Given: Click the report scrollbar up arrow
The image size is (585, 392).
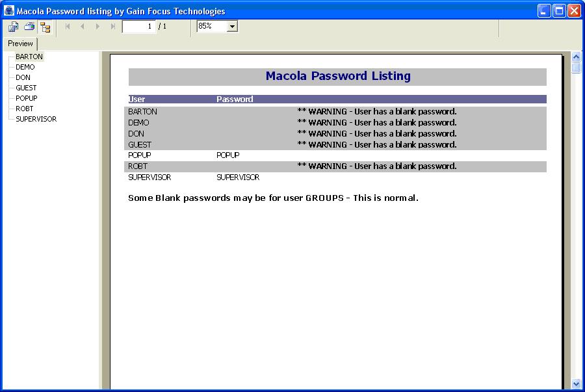Looking at the screenshot, I should click(576, 57).
